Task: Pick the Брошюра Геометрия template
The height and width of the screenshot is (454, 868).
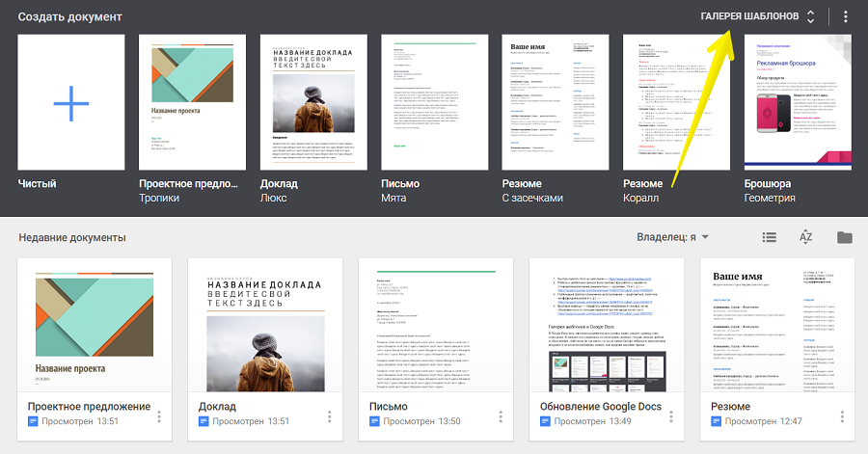Action: click(x=798, y=101)
